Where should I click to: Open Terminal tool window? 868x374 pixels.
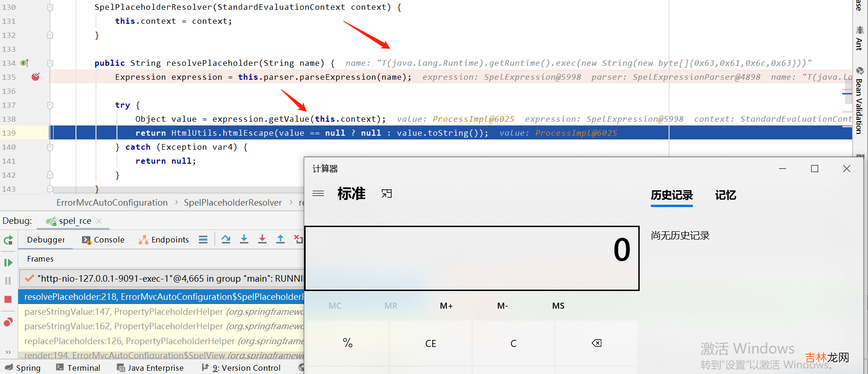pos(78,367)
